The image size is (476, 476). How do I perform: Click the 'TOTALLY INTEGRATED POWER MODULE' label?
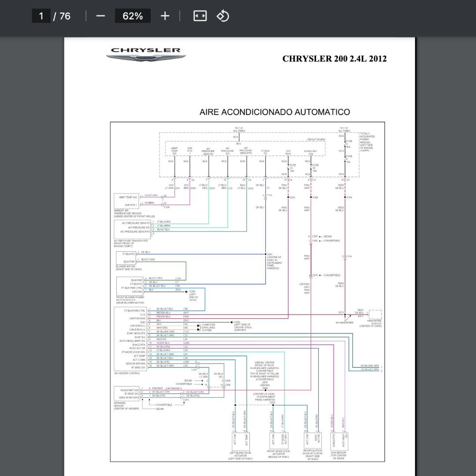pos(367,142)
